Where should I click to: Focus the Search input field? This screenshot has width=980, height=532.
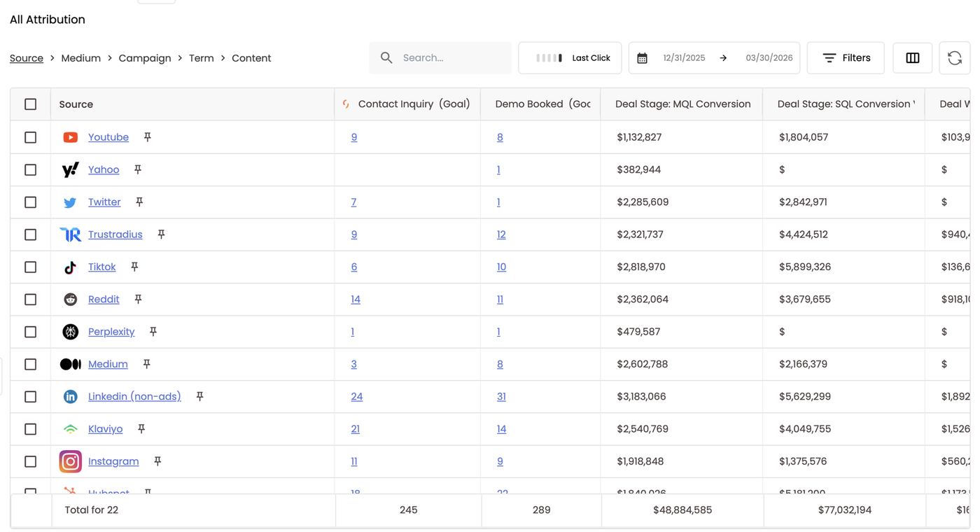[440, 58]
